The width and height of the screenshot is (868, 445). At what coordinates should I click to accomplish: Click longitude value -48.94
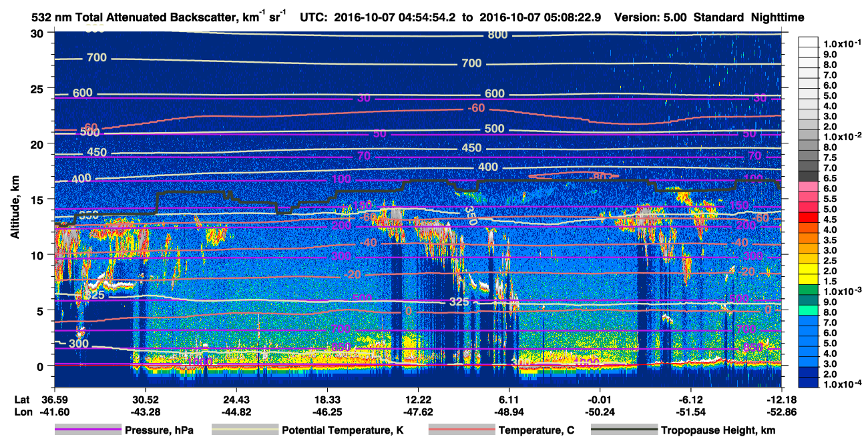pyautogui.click(x=509, y=411)
